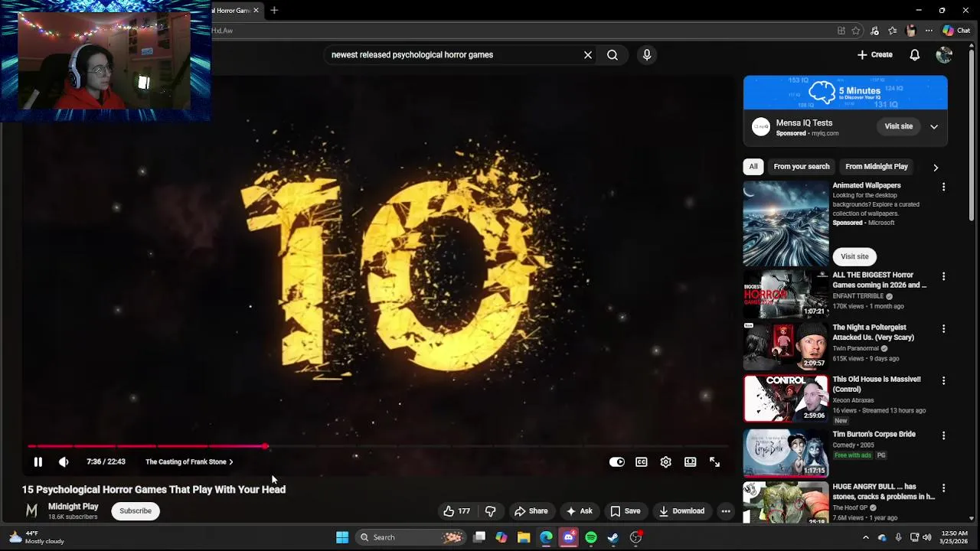The width and height of the screenshot is (980, 551).
Task: Expand The Casting of Frank Stone chapter list
Action: tap(189, 461)
